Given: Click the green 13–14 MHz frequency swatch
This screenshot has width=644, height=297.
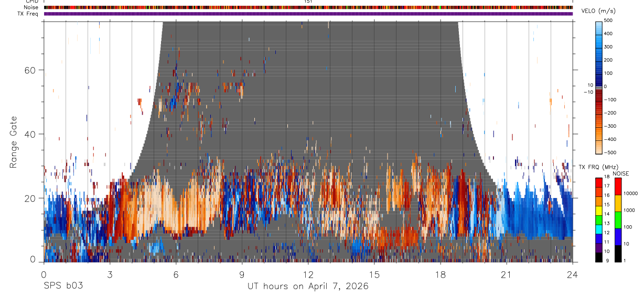Looking at the screenshot, I should (598, 220).
